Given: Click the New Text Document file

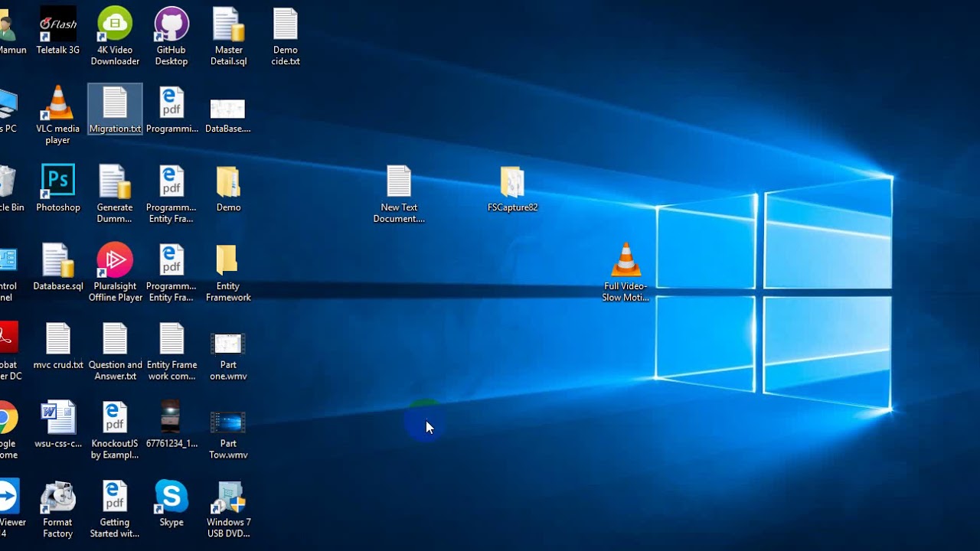Looking at the screenshot, I should [399, 194].
